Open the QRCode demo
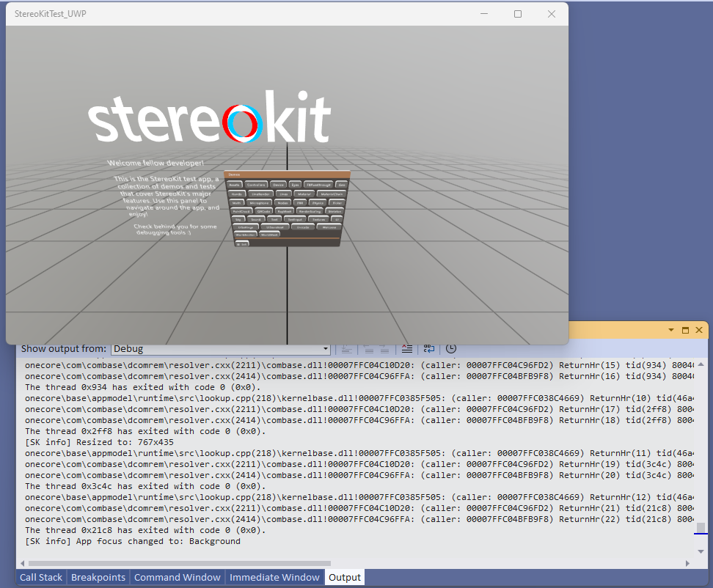Viewport: 713px width, 588px height. 263,210
